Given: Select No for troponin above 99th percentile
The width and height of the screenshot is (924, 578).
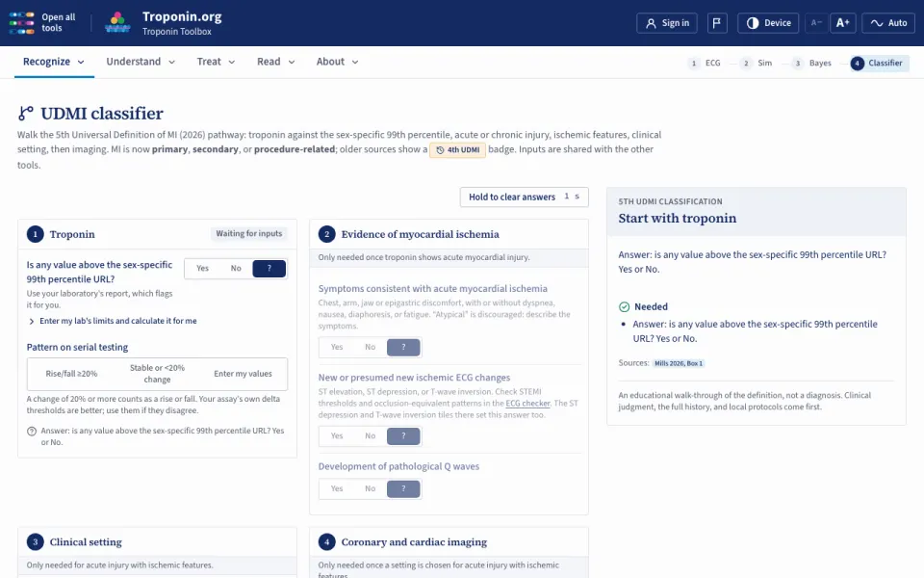Looking at the screenshot, I should tap(236, 269).
